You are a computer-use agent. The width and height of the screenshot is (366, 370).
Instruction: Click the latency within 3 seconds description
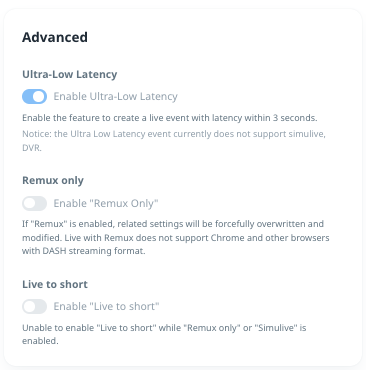pyautogui.click(x=170, y=118)
